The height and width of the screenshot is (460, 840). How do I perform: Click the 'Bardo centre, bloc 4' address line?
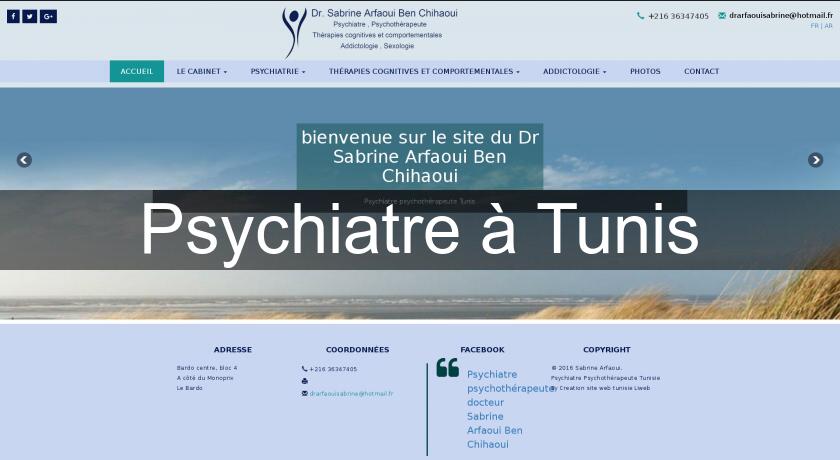click(207, 368)
